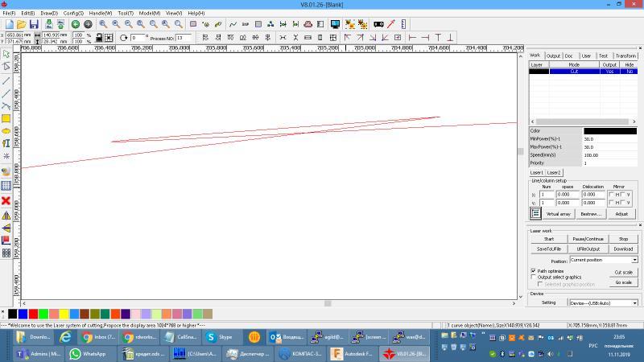Switch to the Output tab
The image size is (644, 362).
[x=553, y=56]
